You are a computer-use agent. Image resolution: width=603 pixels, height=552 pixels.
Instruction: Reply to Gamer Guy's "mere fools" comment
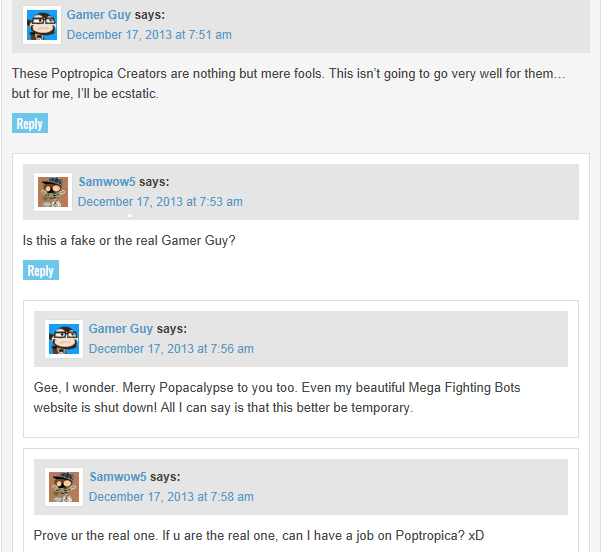30,124
